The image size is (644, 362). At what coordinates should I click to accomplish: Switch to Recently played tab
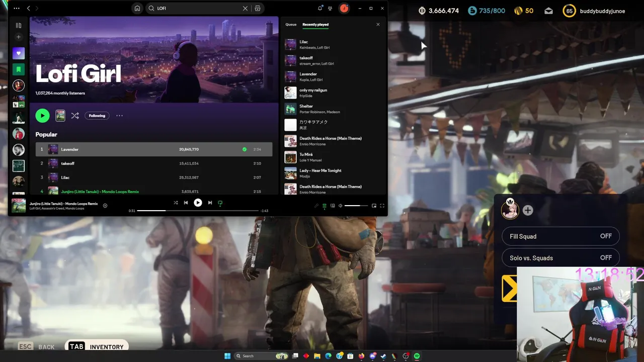pyautogui.click(x=315, y=25)
